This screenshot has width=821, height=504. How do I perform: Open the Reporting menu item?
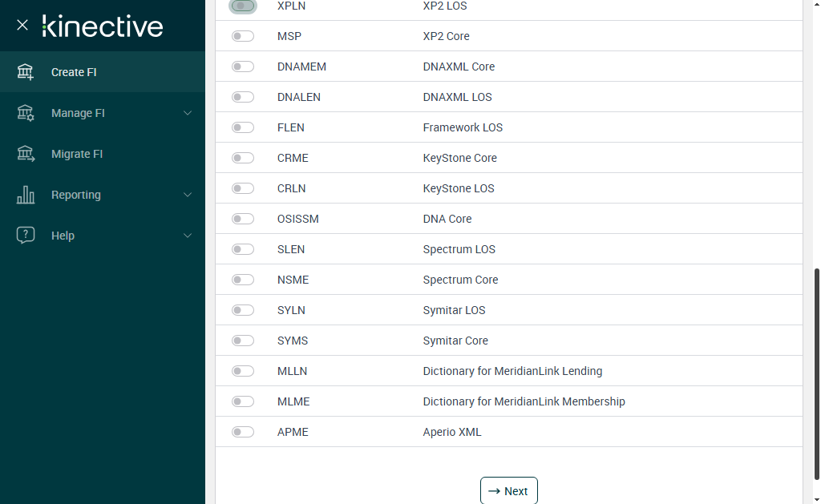pos(103,194)
